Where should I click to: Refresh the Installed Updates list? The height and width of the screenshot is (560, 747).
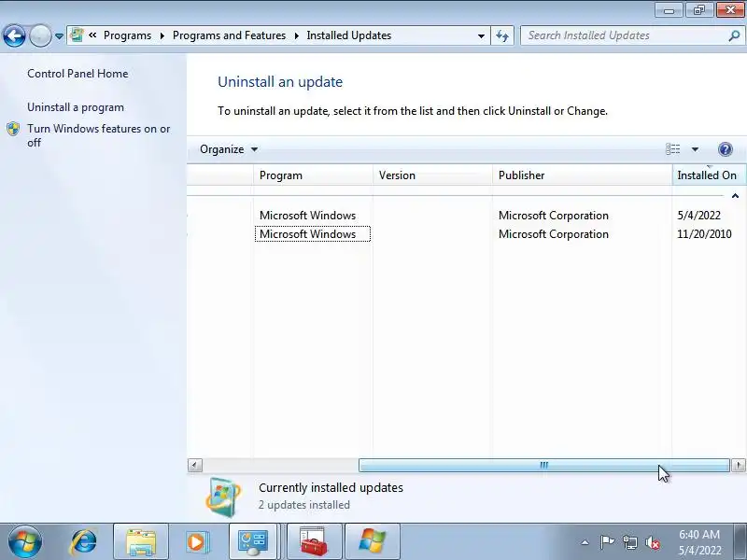tap(502, 35)
